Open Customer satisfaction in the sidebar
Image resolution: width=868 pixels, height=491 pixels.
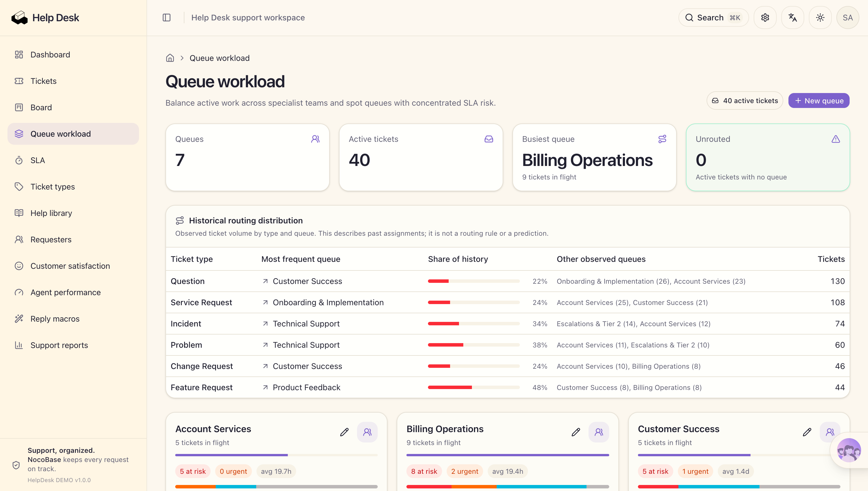click(73, 266)
